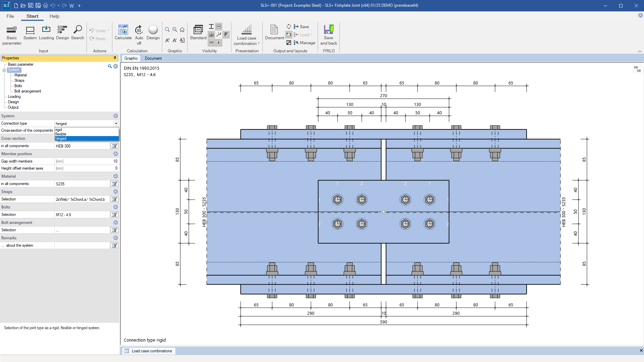Open the Basic parameter input tool
644x362 pixels.
click(x=11, y=33)
